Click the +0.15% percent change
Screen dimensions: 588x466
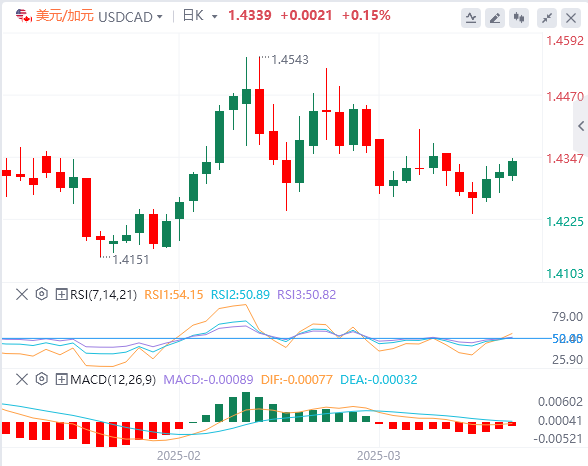[x=366, y=15]
